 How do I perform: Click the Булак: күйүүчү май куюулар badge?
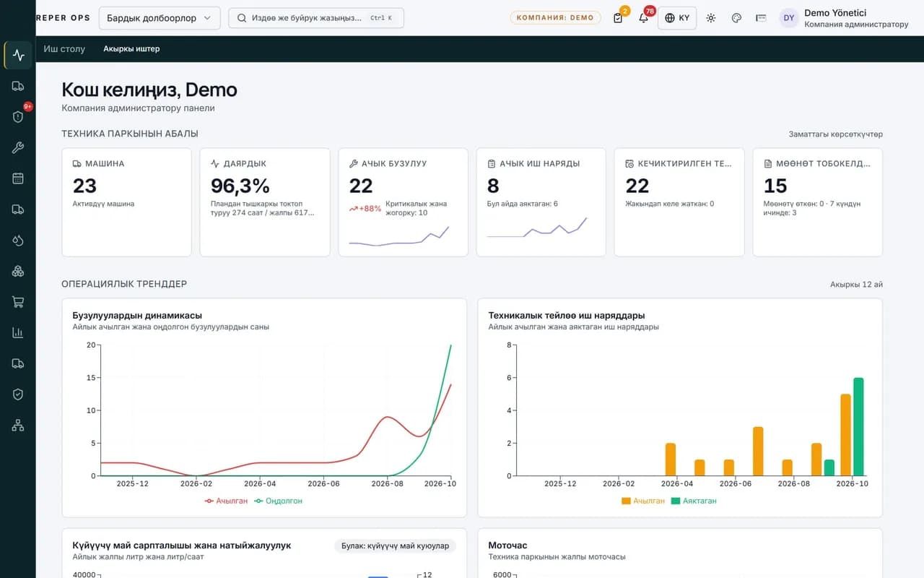tap(395, 546)
